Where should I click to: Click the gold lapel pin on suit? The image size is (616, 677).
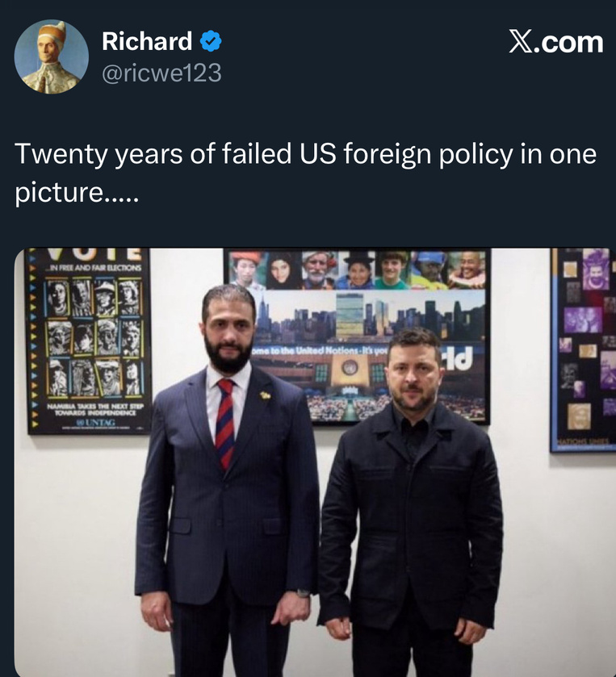tap(266, 395)
